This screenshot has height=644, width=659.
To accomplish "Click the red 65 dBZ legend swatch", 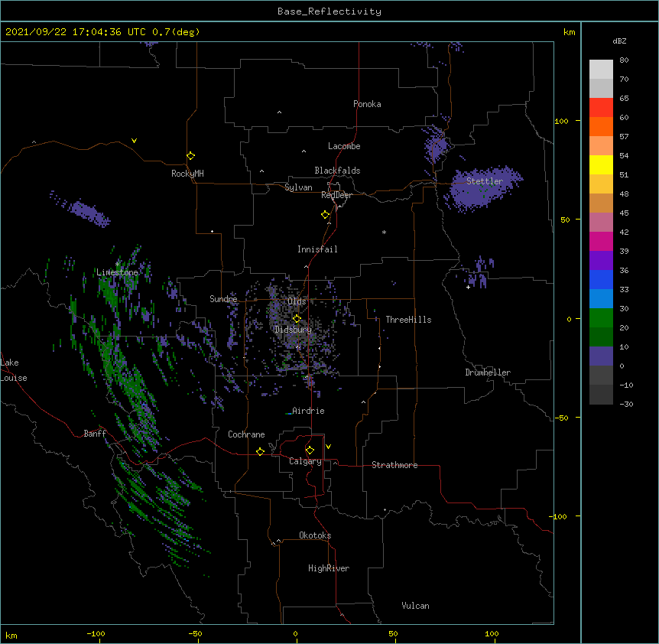I will 601,107.
